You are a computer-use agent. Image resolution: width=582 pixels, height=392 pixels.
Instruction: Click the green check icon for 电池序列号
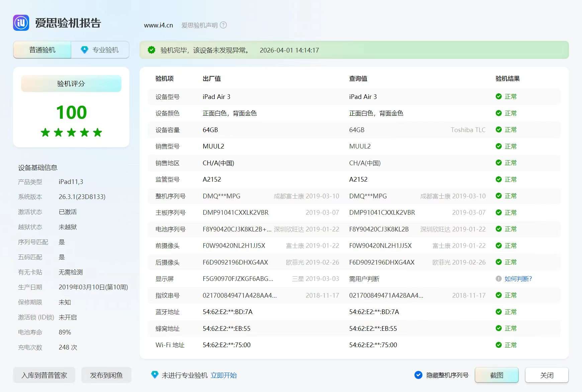pos(498,229)
